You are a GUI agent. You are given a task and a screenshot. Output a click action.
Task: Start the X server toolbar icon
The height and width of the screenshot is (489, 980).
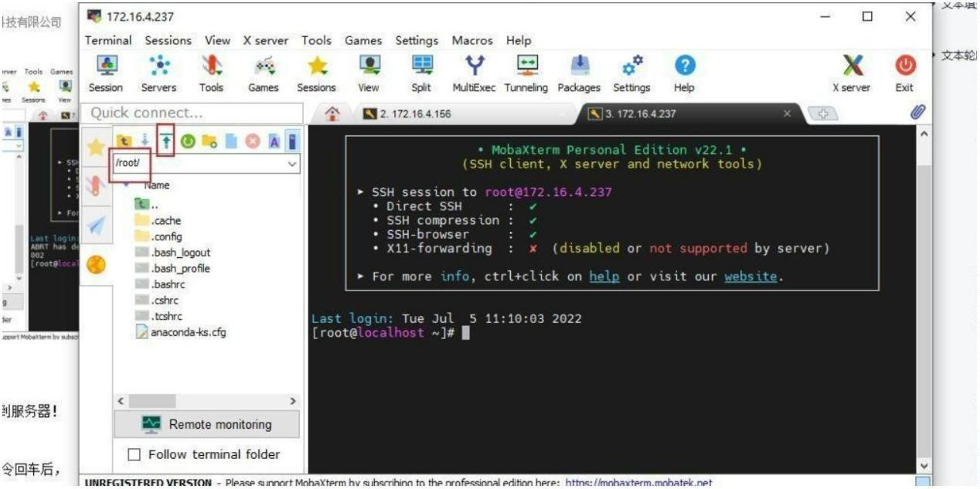[851, 65]
